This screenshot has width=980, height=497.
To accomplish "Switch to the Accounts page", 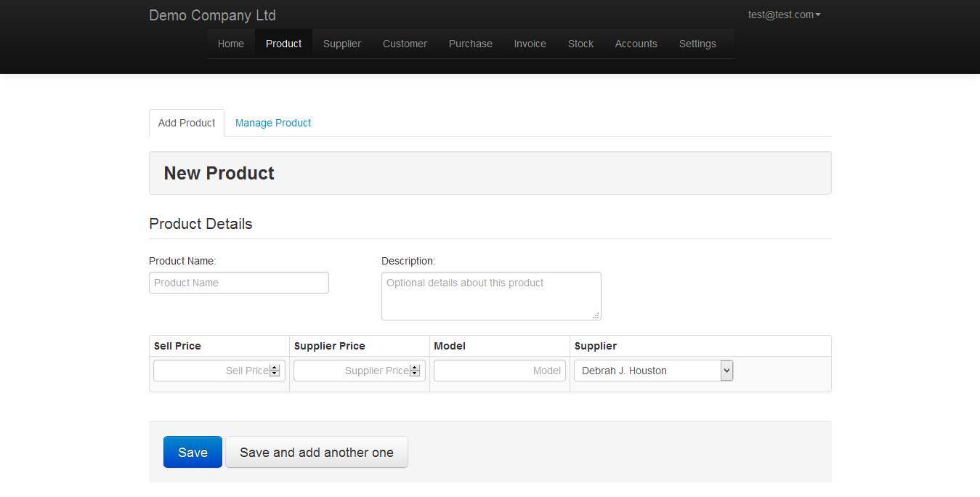I will pyautogui.click(x=636, y=44).
